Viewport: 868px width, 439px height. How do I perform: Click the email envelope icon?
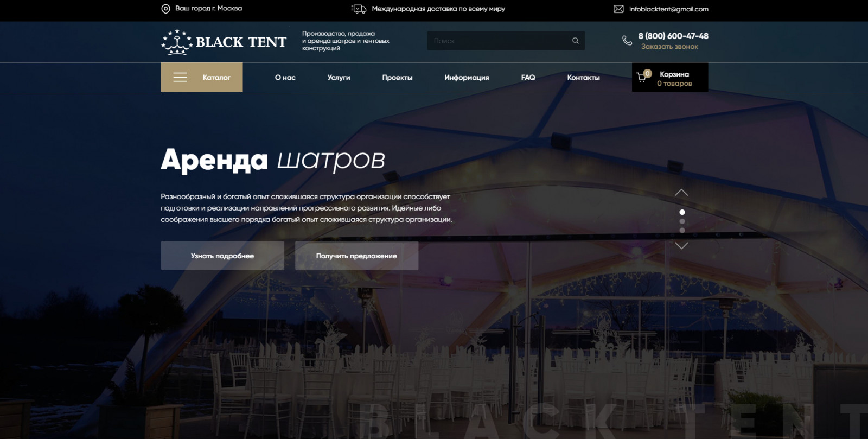pyautogui.click(x=618, y=9)
